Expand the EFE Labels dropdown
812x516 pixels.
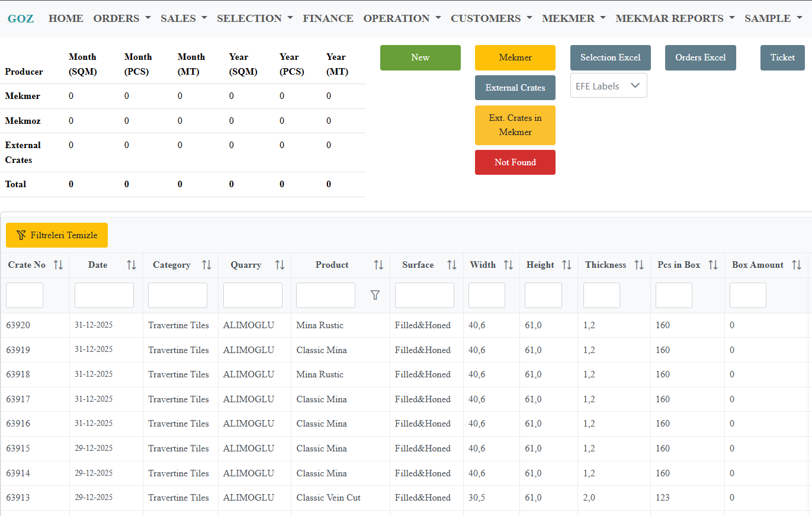click(608, 86)
